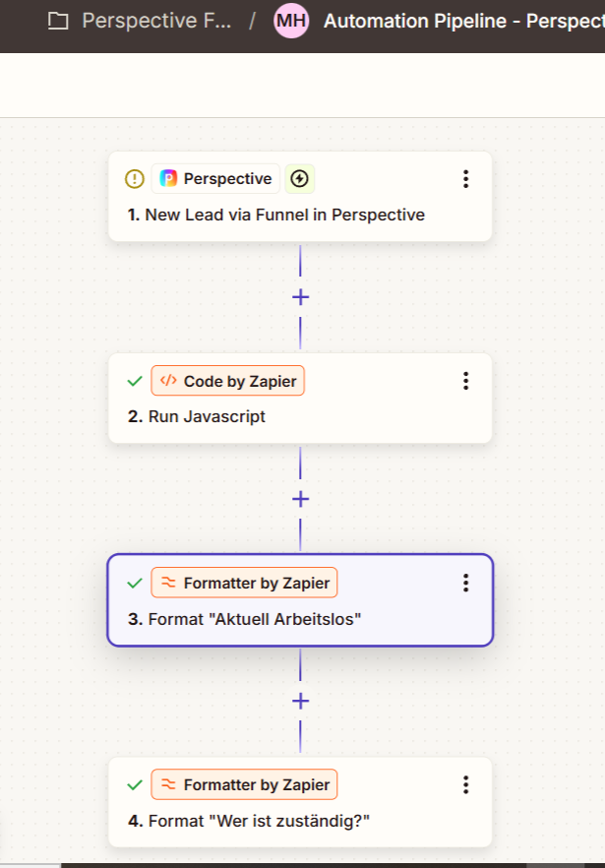Add step after Format Aktuell Arbeitslos
The height and width of the screenshot is (868, 605).
pos(301,702)
